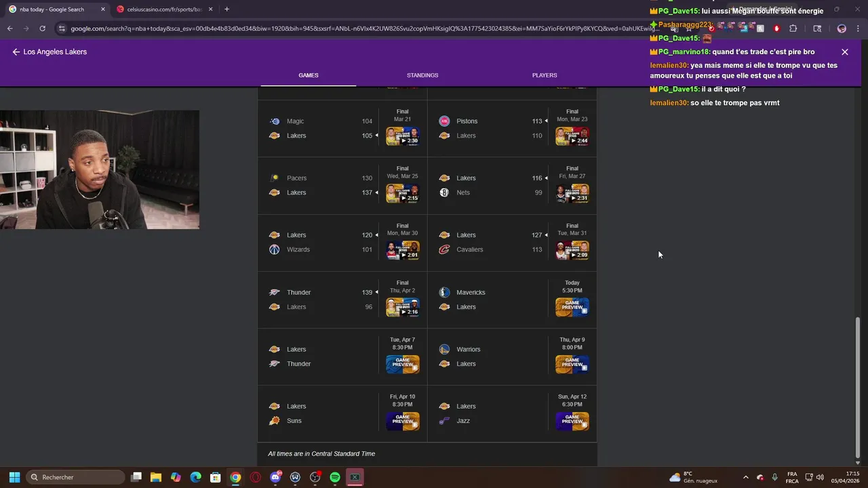
Task: Open Spotify from the taskbar
Action: (x=335, y=477)
